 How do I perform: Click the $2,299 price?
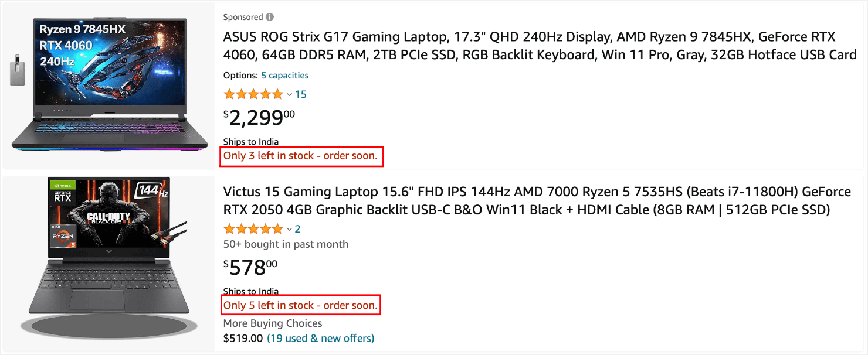tap(259, 118)
